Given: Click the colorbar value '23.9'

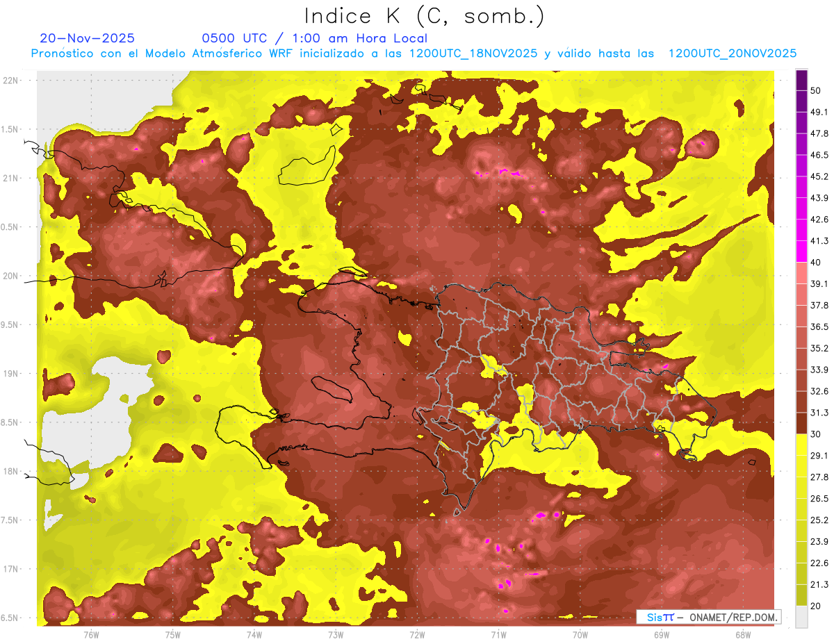Looking at the screenshot, I should [x=819, y=542].
